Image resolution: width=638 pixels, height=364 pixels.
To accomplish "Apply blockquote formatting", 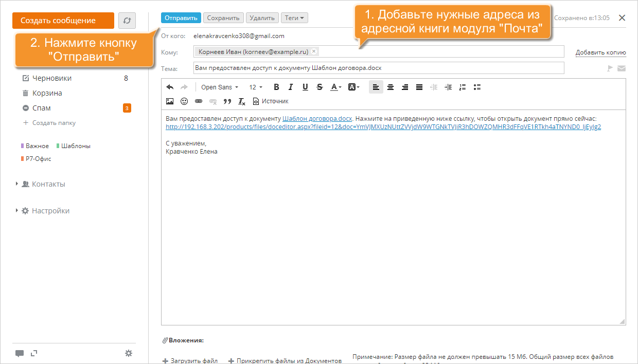I will click(x=227, y=101).
